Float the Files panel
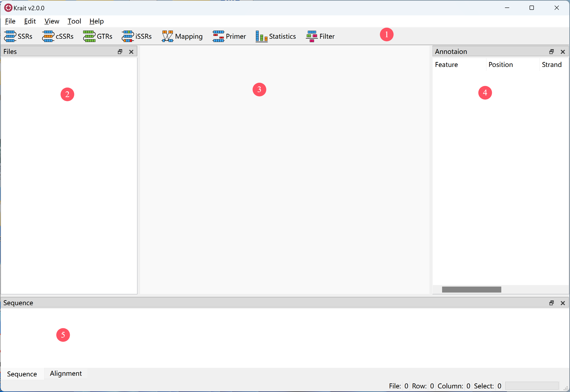 tap(120, 52)
